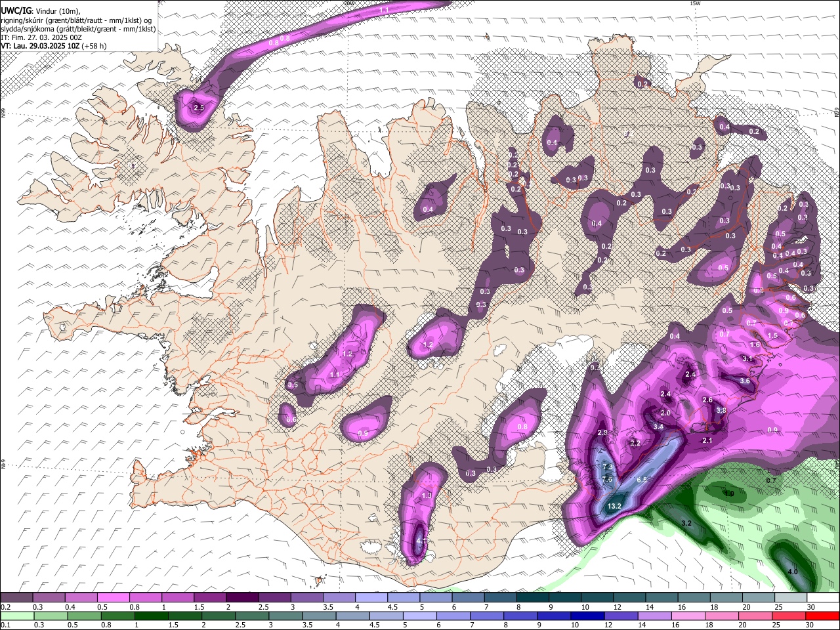
Task: Click the 3.1 snowfall value
Action: 747,358
